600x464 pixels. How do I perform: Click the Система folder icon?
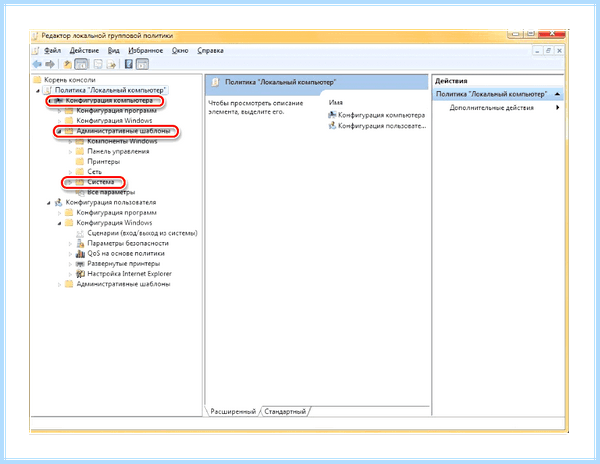tap(80, 182)
